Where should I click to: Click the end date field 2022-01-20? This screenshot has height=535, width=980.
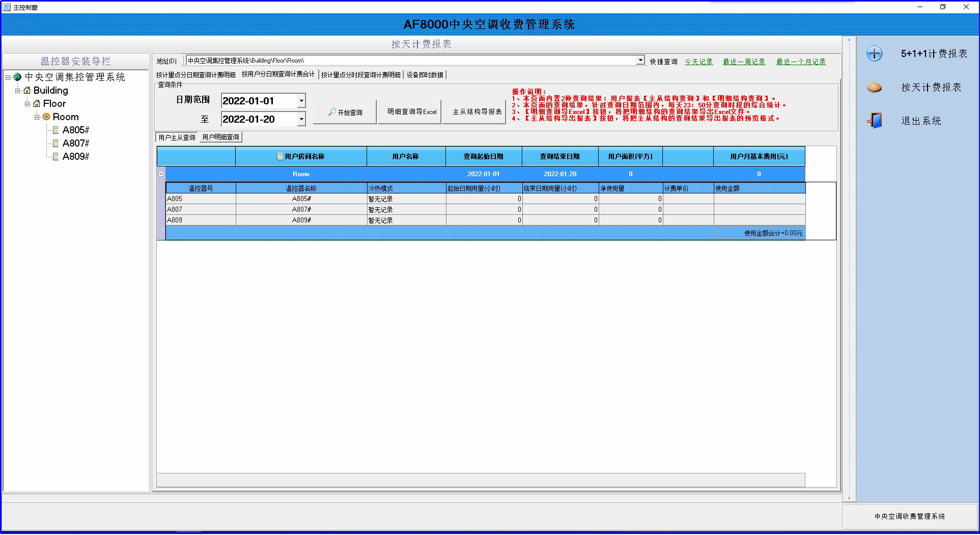pos(259,119)
